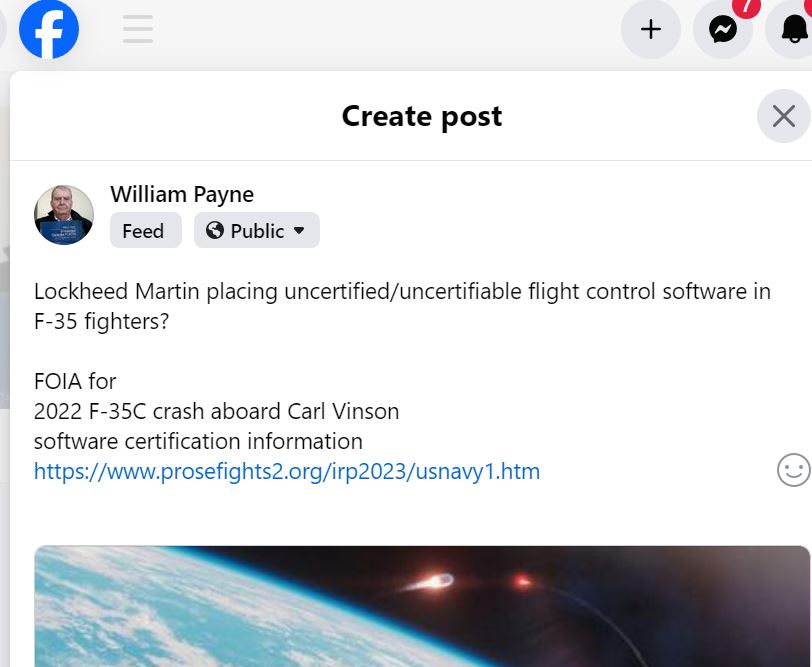Place cursor in the Lockheed Martin post text
The width and height of the screenshot is (812, 667).
pyautogui.click(x=402, y=306)
